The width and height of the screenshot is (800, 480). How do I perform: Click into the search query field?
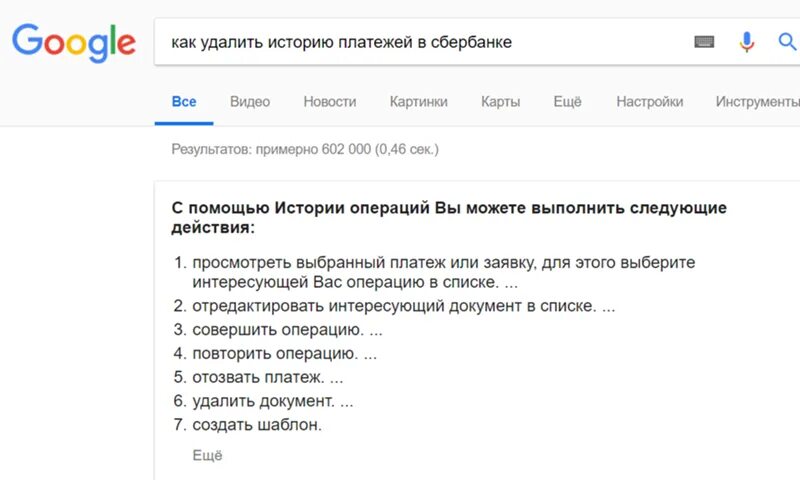(423, 42)
